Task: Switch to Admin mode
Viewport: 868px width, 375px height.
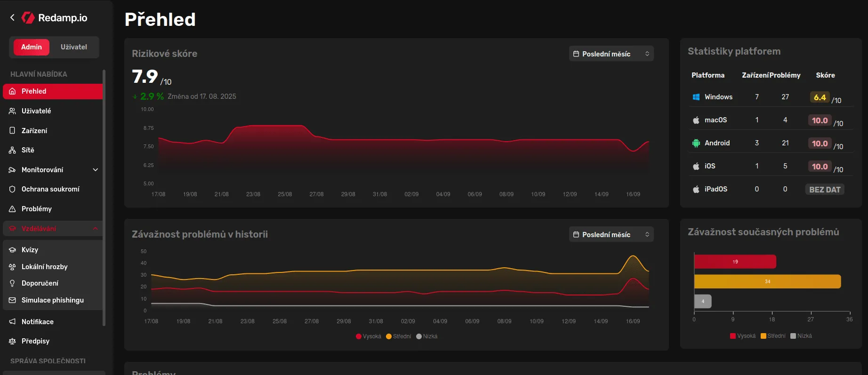Action: point(32,47)
